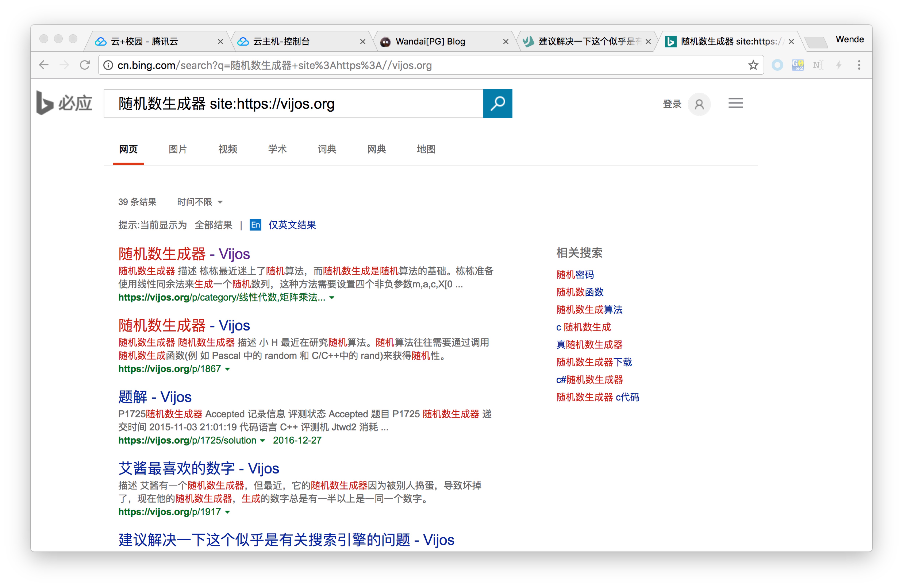Click the blue Bing search magnifier button
Viewport: 903px width, 588px height.
(x=497, y=103)
